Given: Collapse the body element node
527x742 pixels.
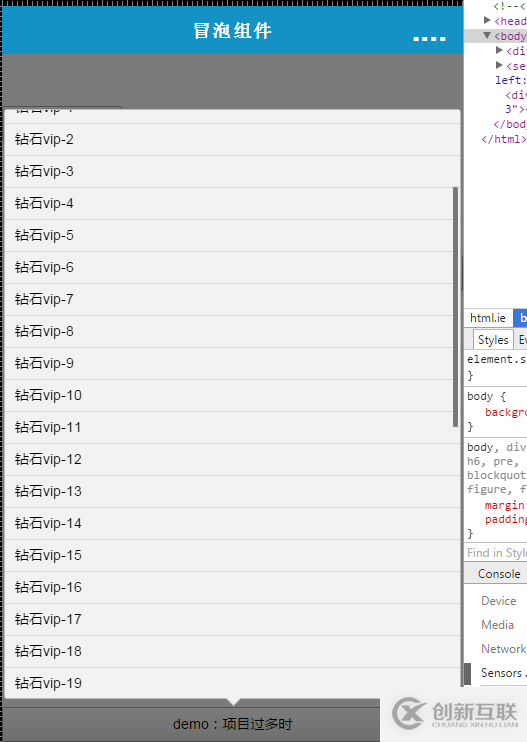Looking at the screenshot, I should coord(487,35).
